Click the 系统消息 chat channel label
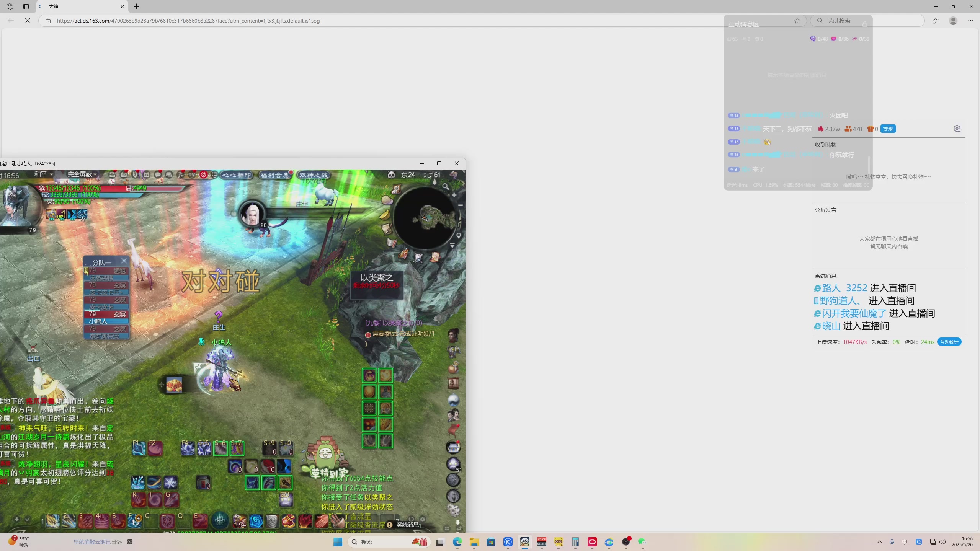The image size is (980, 551). pyautogui.click(x=407, y=525)
